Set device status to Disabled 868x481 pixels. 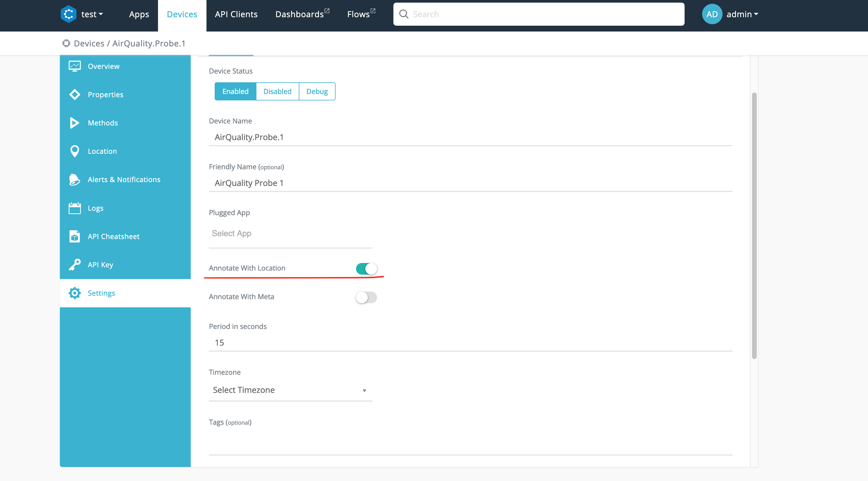[277, 91]
